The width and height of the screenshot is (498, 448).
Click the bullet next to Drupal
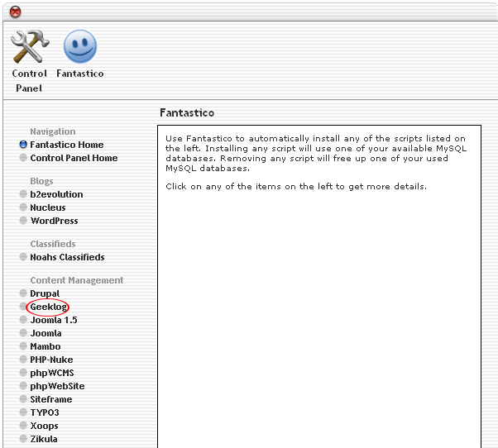point(23,293)
